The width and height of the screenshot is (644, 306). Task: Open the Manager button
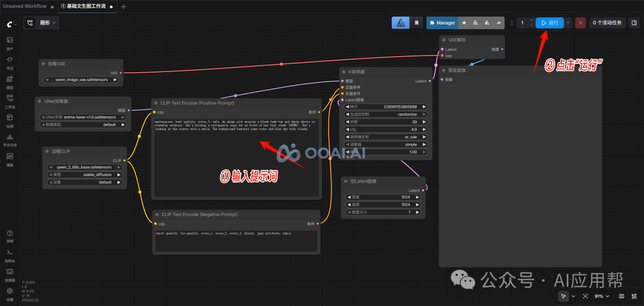[x=442, y=23]
